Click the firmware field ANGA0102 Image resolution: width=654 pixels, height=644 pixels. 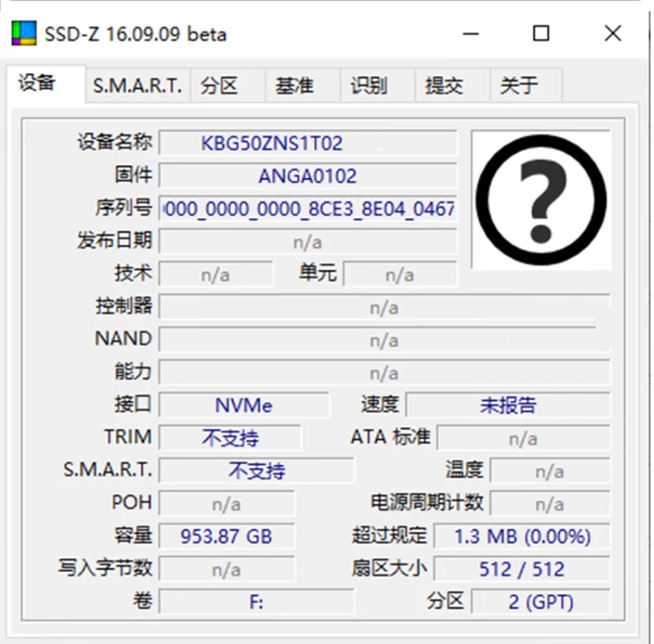(308, 176)
